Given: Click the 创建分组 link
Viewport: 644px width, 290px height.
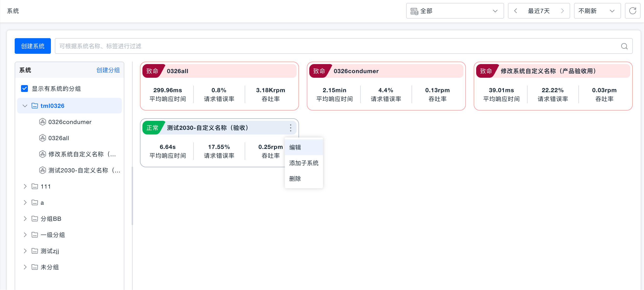Looking at the screenshot, I should (108, 70).
